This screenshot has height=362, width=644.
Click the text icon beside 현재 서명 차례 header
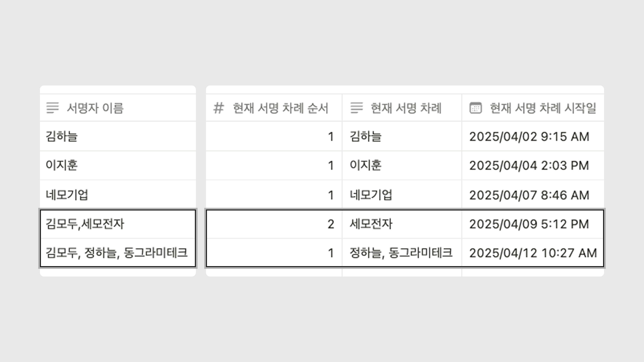(x=357, y=108)
